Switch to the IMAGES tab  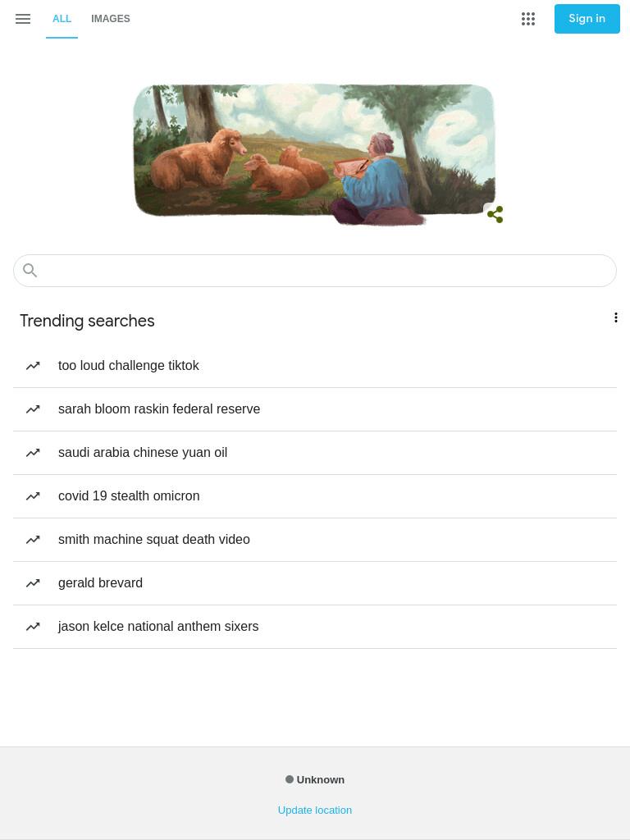click(111, 19)
